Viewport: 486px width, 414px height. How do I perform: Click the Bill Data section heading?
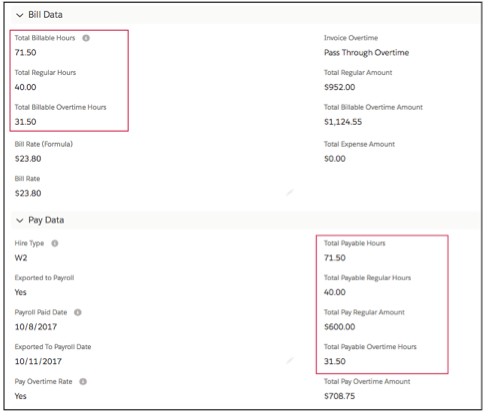tap(45, 15)
